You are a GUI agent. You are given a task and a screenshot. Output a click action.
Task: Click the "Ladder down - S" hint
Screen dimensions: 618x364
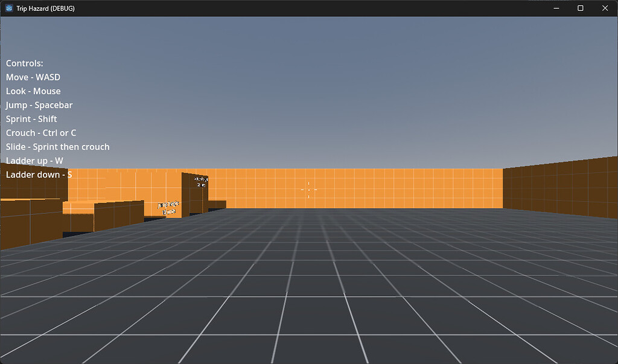coord(39,174)
